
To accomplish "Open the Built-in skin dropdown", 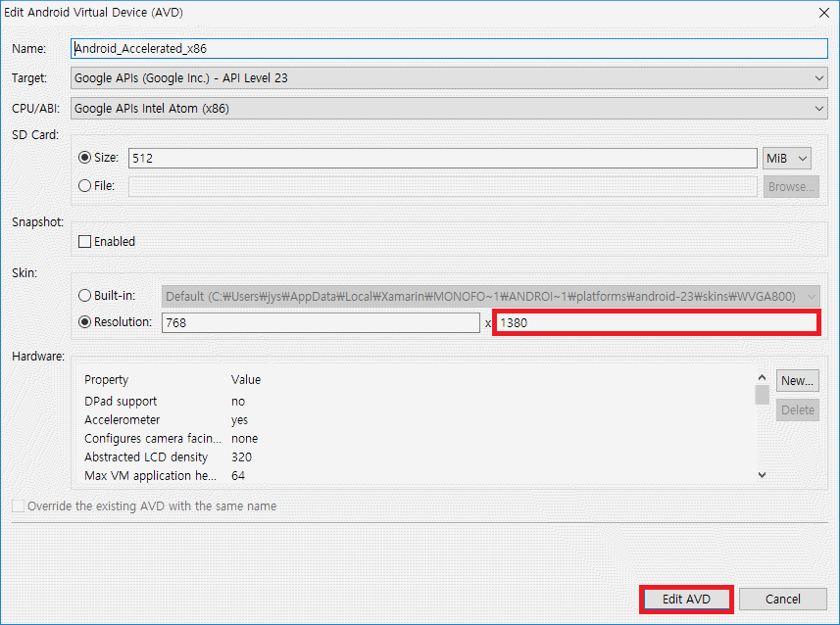I will [490, 296].
